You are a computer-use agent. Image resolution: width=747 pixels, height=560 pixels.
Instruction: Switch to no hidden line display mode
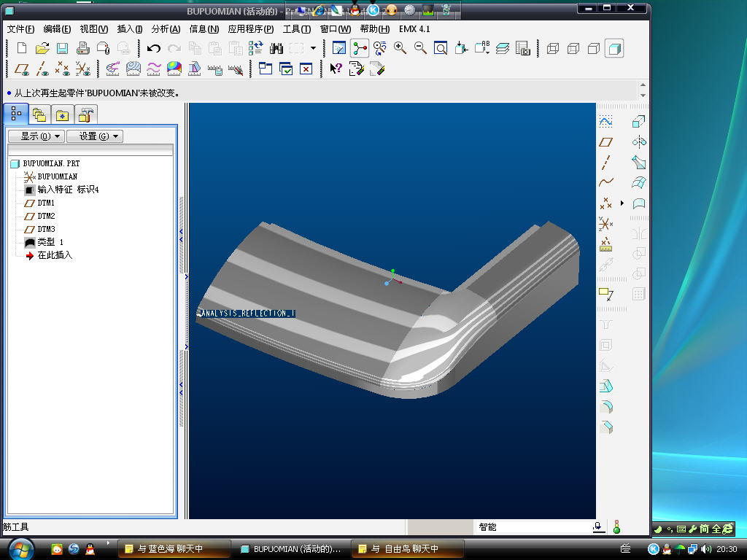pos(594,48)
